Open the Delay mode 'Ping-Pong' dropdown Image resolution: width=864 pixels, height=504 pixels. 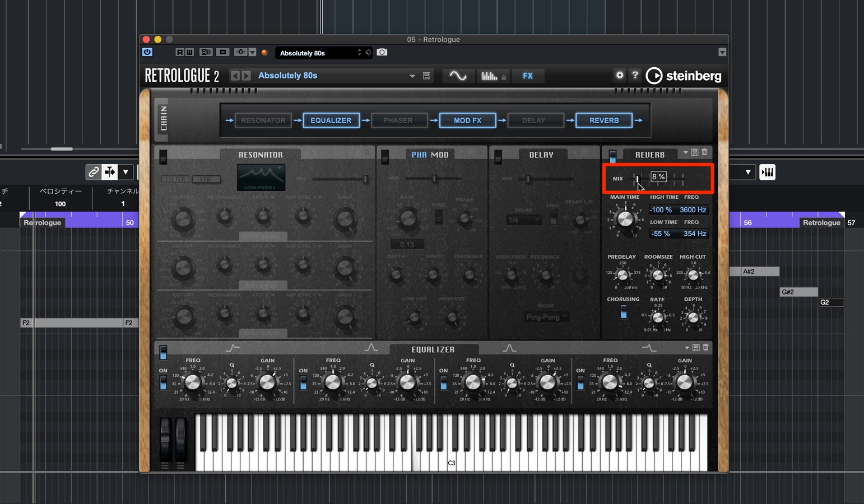pos(546,318)
